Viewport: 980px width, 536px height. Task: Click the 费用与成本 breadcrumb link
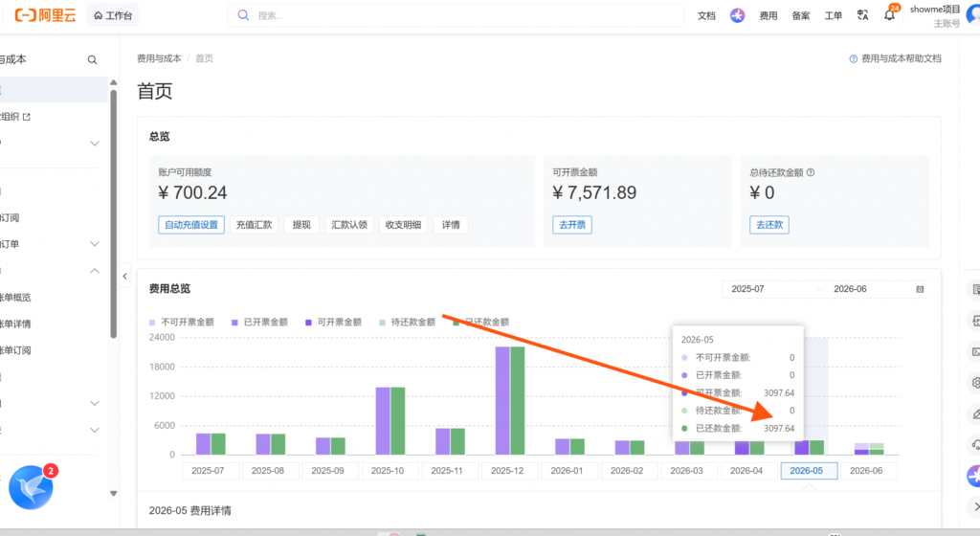[x=160, y=58]
